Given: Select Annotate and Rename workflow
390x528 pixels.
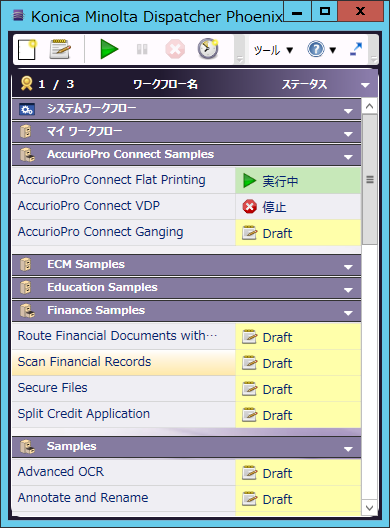Looking at the screenshot, I should (x=124, y=498).
